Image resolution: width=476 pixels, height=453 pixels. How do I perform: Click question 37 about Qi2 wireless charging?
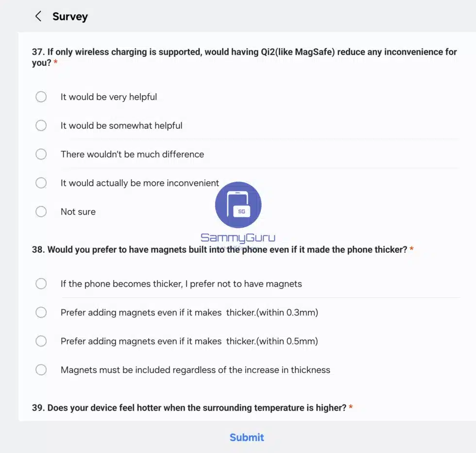click(244, 57)
